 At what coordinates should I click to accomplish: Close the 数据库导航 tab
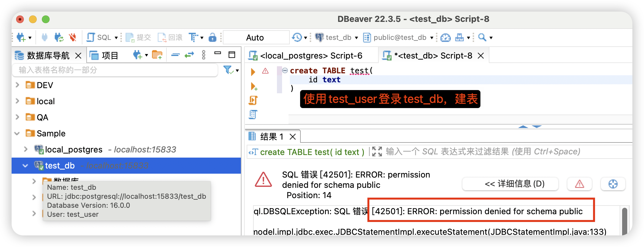tap(78, 56)
